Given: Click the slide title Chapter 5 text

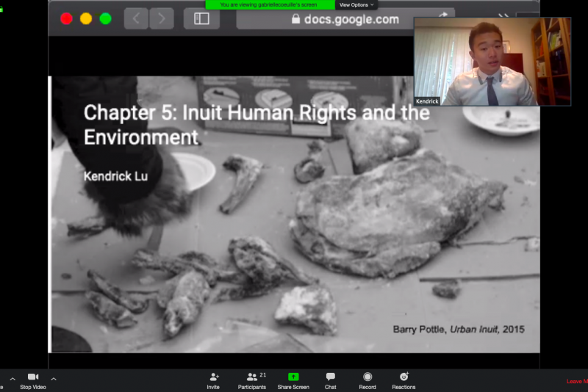Looking at the screenshot, I should [257, 125].
